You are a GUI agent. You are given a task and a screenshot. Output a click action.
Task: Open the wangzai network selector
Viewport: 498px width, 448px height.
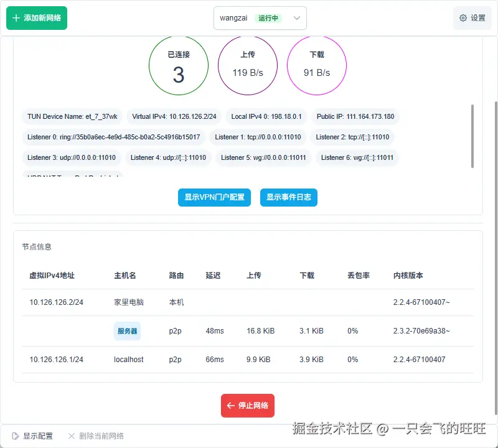[x=260, y=18]
